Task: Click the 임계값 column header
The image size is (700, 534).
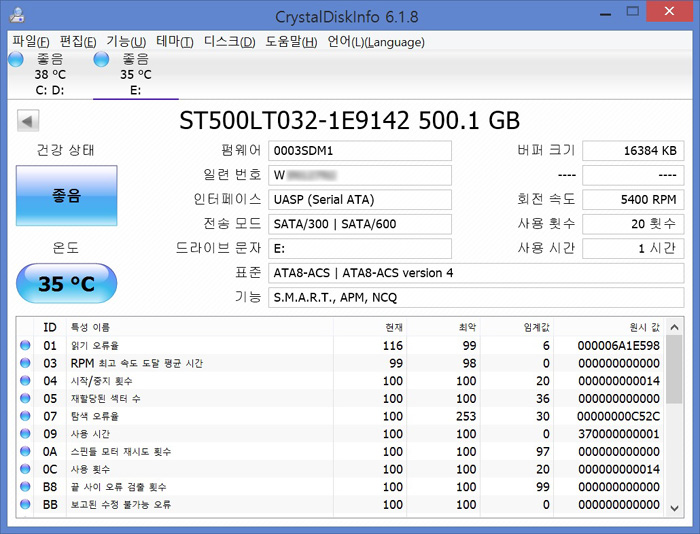Action: click(x=517, y=327)
